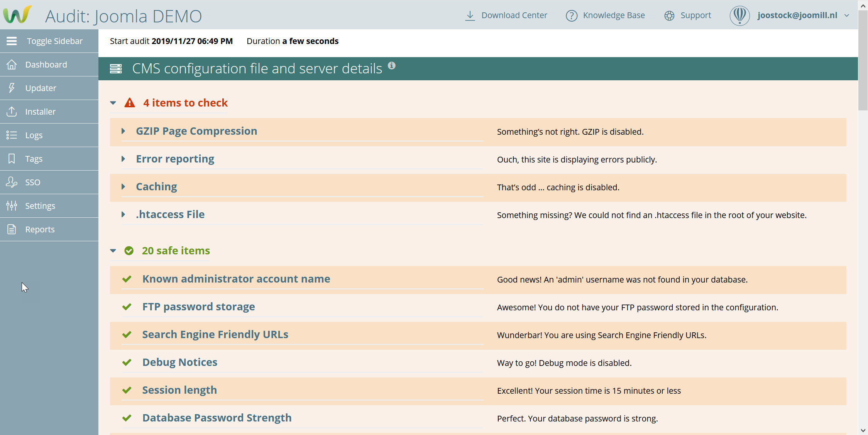Collapse the 20 safe items section
868x435 pixels.
pyautogui.click(x=113, y=251)
